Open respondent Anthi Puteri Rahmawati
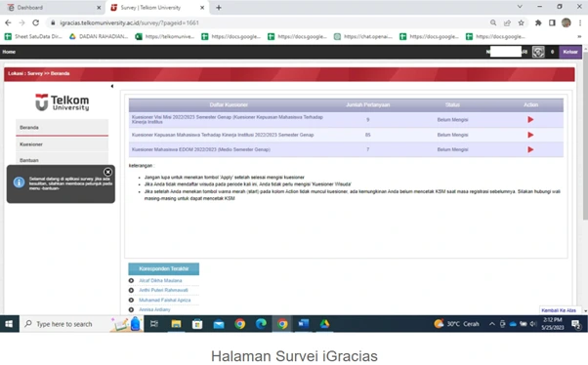The width and height of the screenshot is (588, 365). coord(163,290)
